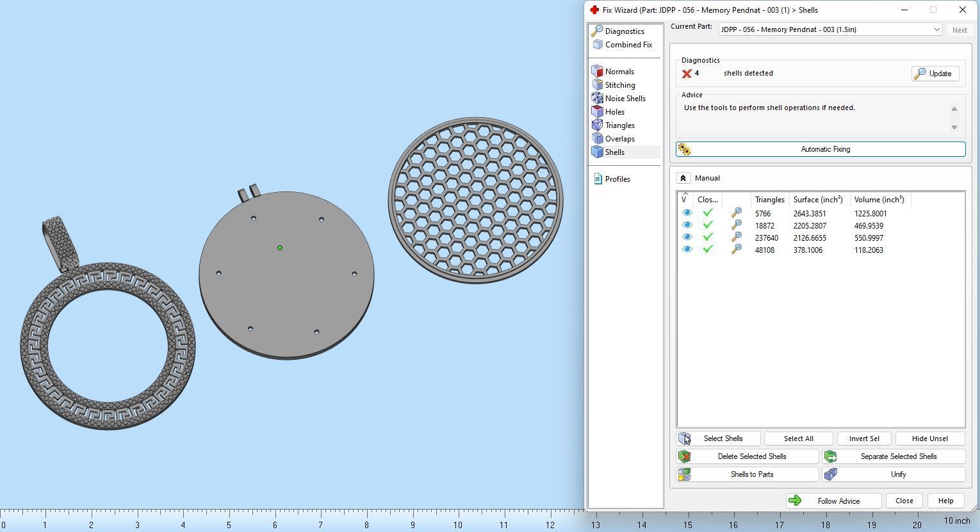Switch to the Overlaps step
The width and height of the screenshot is (980, 532).
620,139
